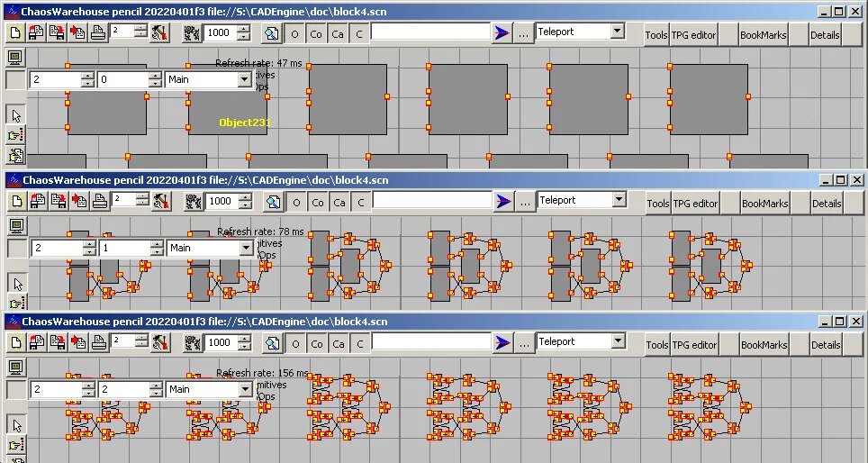Viewport: 868px width, 463px height.
Task: Select the arrow pointer tool in top window
Action: point(15,115)
